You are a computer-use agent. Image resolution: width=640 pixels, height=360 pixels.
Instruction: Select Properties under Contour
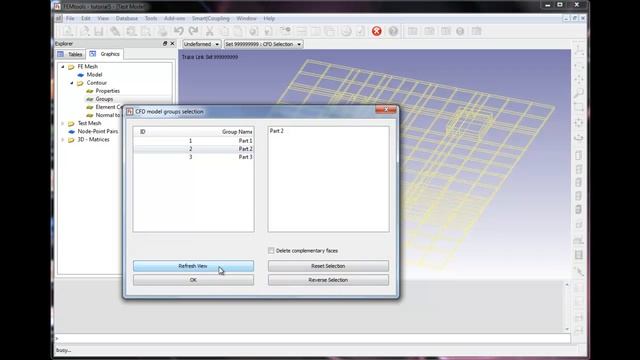pos(107,91)
